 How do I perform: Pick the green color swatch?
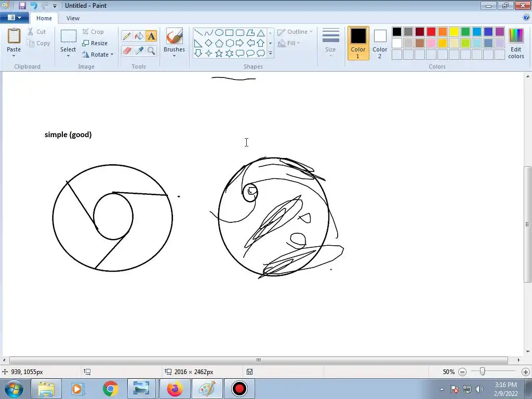tap(465, 32)
